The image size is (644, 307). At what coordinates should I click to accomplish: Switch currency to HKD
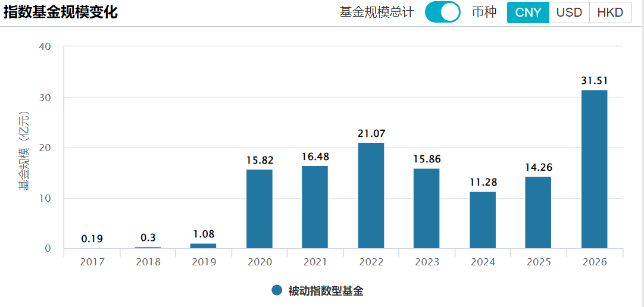point(610,12)
